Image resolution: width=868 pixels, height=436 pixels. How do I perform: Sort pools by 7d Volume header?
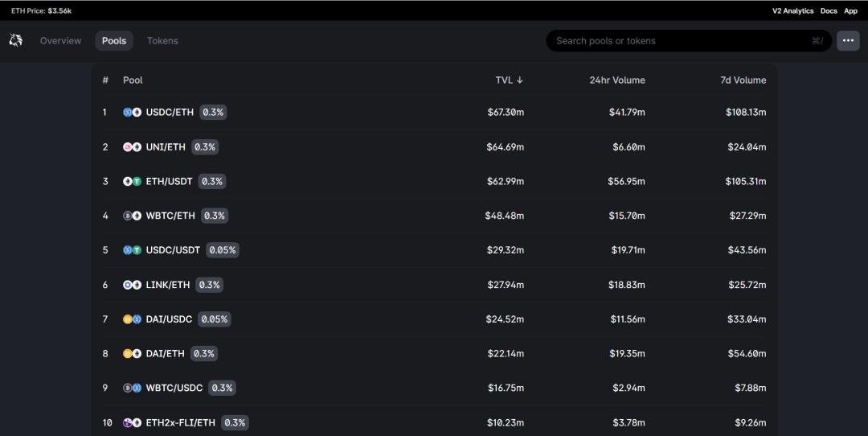pos(743,80)
